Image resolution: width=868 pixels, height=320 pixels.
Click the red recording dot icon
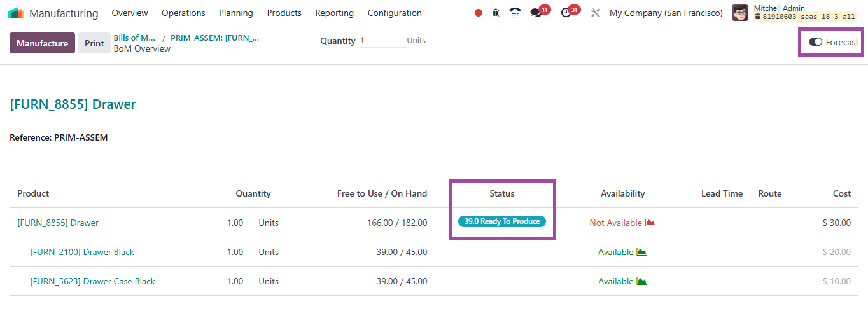[x=479, y=13]
